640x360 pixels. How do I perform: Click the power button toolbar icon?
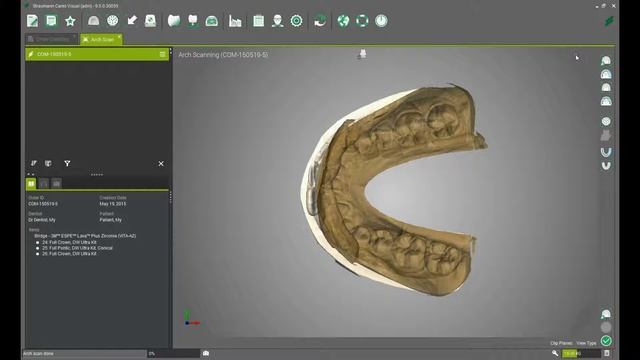[381, 21]
